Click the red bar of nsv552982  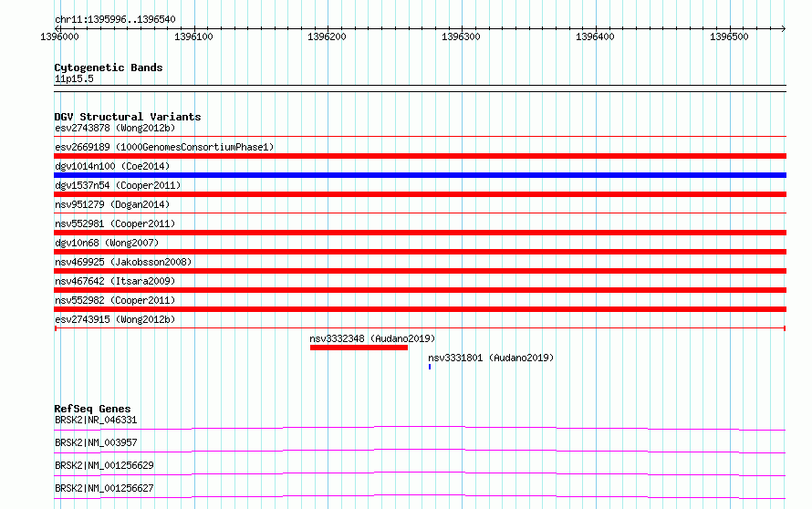[x=420, y=309]
